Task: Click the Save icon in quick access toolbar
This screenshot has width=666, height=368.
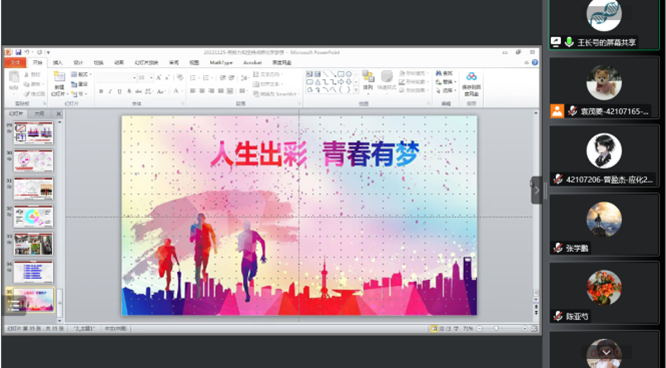Action: pyautogui.click(x=18, y=52)
